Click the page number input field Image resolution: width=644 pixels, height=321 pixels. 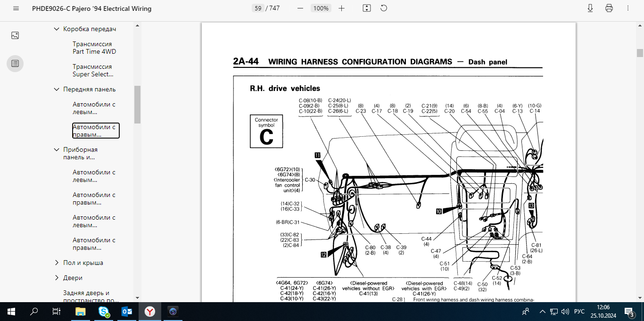point(258,8)
